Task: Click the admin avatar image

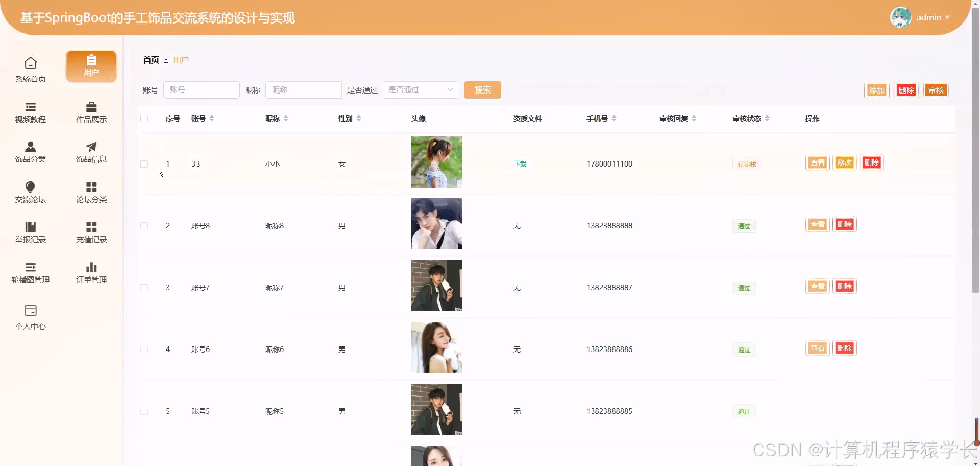Action: click(x=900, y=17)
